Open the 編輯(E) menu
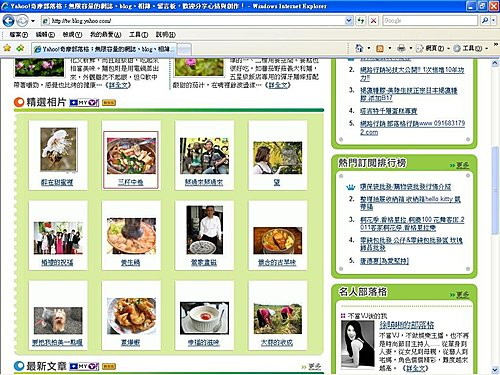This screenshot has height=375, width=500. pyautogui.click(x=45, y=35)
